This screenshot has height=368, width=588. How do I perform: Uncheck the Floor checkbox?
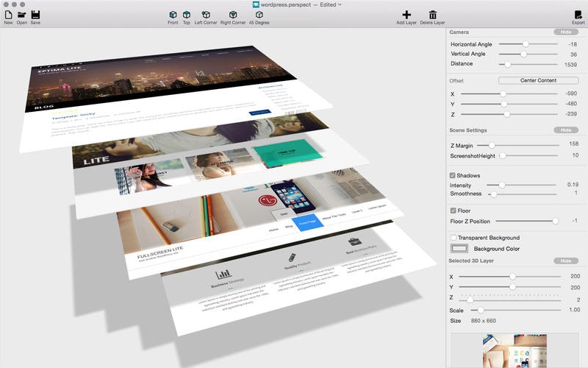453,210
